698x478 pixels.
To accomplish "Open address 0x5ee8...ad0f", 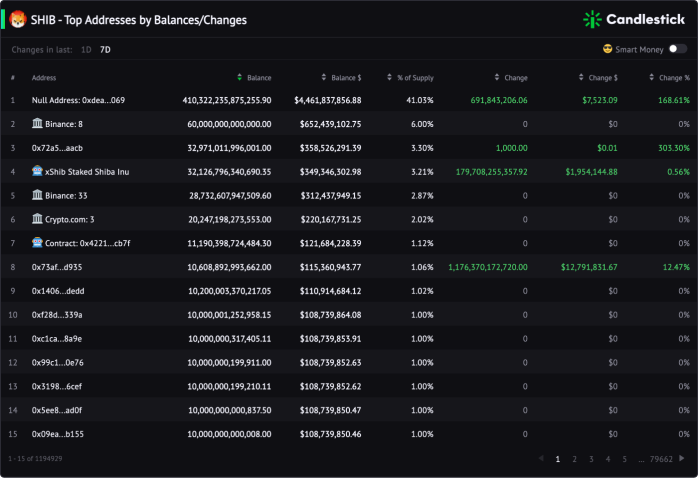I will click(x=57, y=410).
